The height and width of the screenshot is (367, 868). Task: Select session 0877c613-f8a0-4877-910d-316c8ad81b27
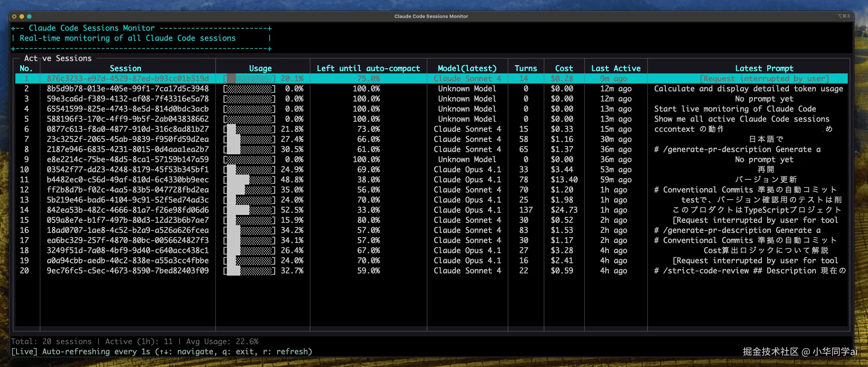(431, 129)
